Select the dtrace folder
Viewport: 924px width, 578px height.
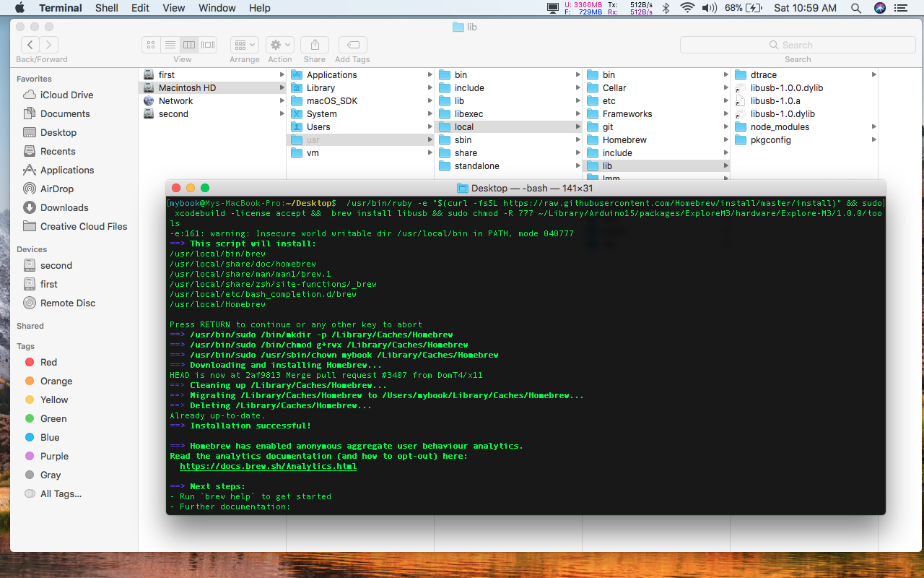pos(804,74)
